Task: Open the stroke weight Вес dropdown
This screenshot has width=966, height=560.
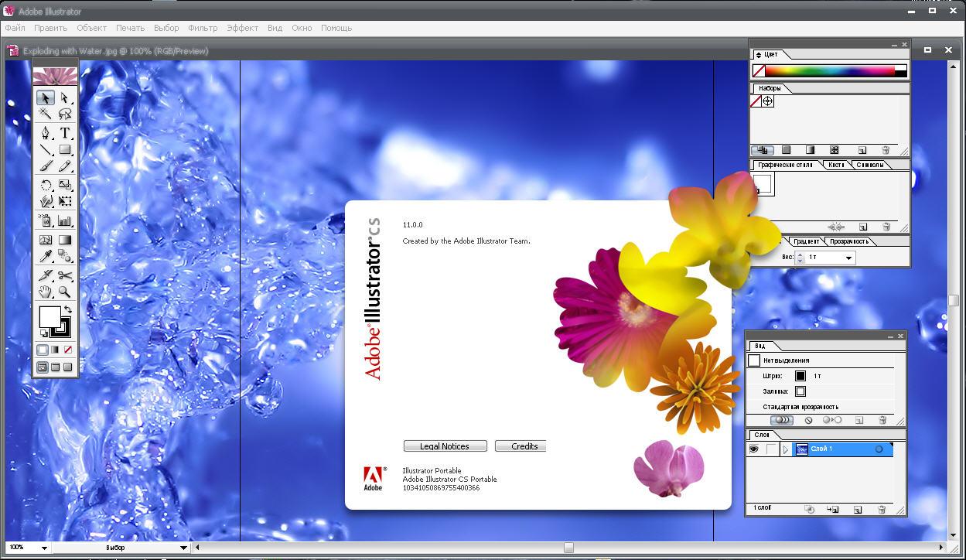Action: tap(848, 258)
